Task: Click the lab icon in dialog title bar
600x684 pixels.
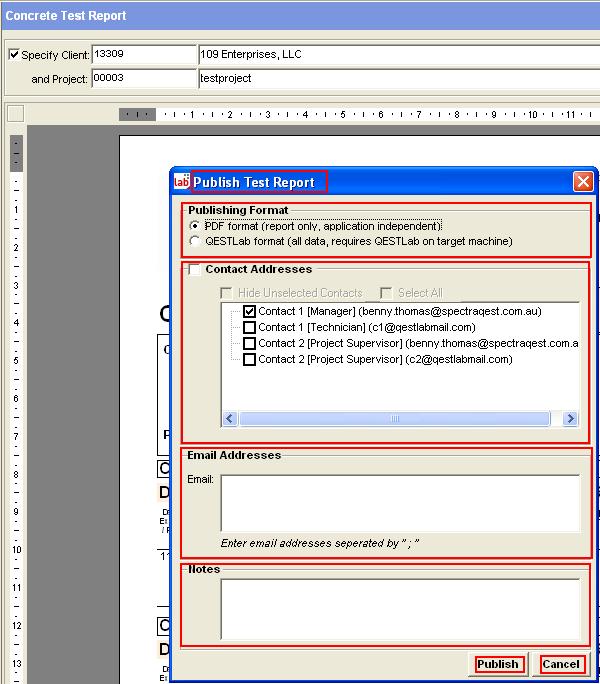Action: point(182,182)
